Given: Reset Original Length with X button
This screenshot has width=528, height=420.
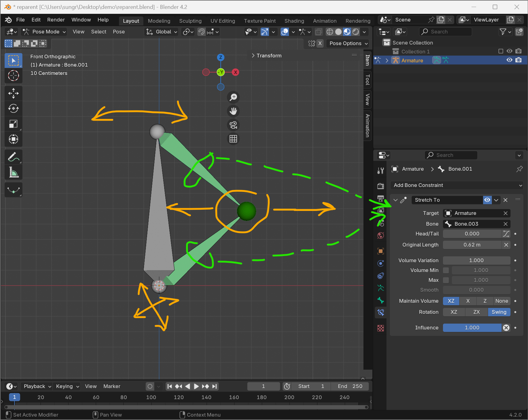Looking at the screenshot, I should (506, 245).
